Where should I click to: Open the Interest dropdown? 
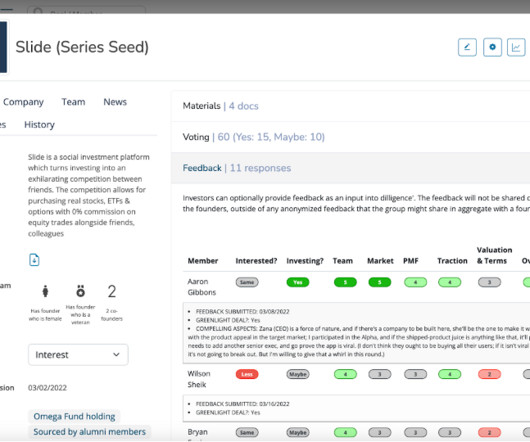[78, 355]
